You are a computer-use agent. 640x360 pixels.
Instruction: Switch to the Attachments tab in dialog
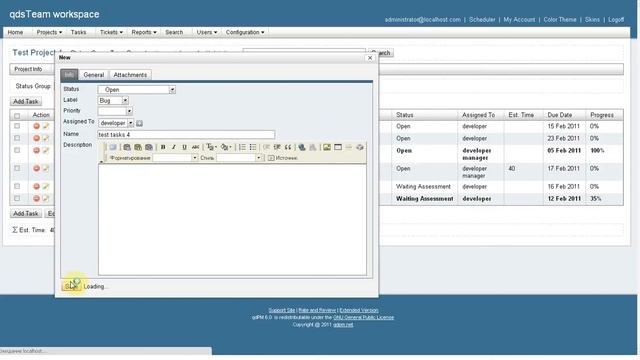[130, 75]
